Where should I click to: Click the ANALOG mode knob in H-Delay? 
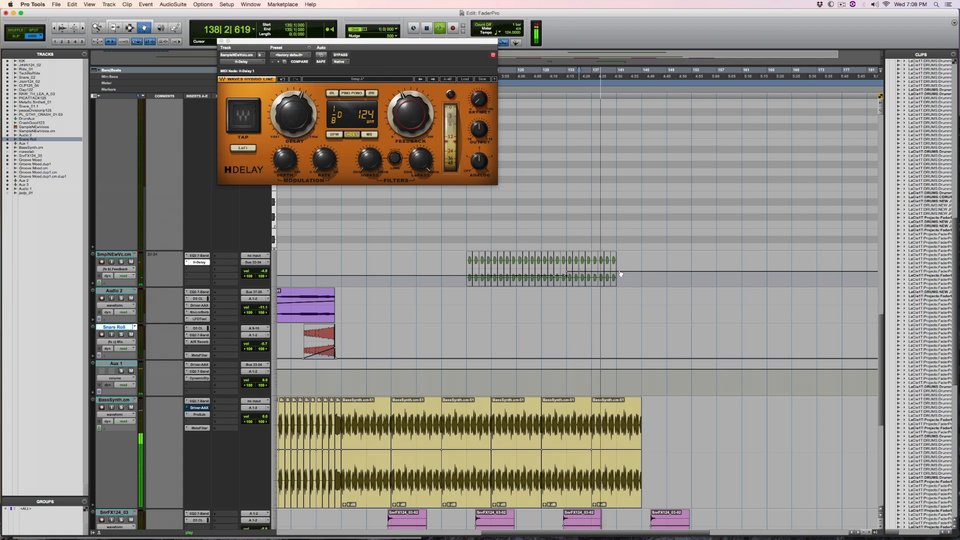click(x=479, y=161)
